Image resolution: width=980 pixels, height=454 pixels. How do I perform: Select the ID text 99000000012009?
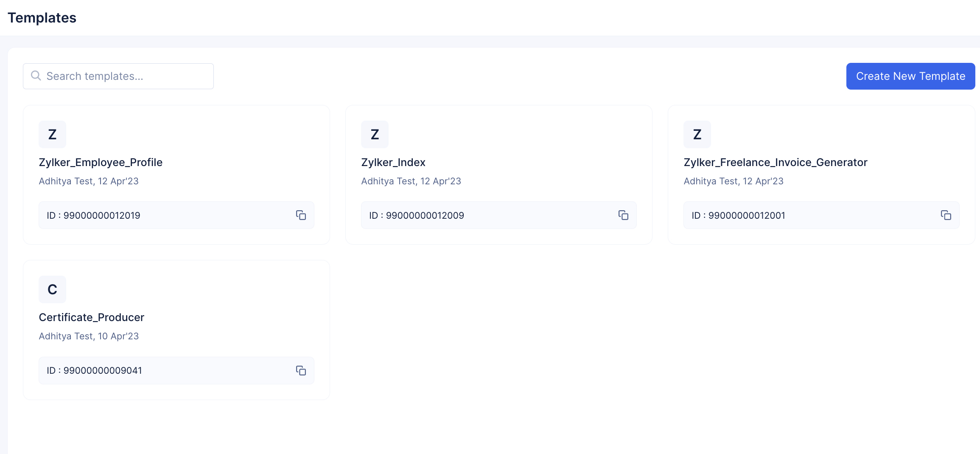point(425,216)
